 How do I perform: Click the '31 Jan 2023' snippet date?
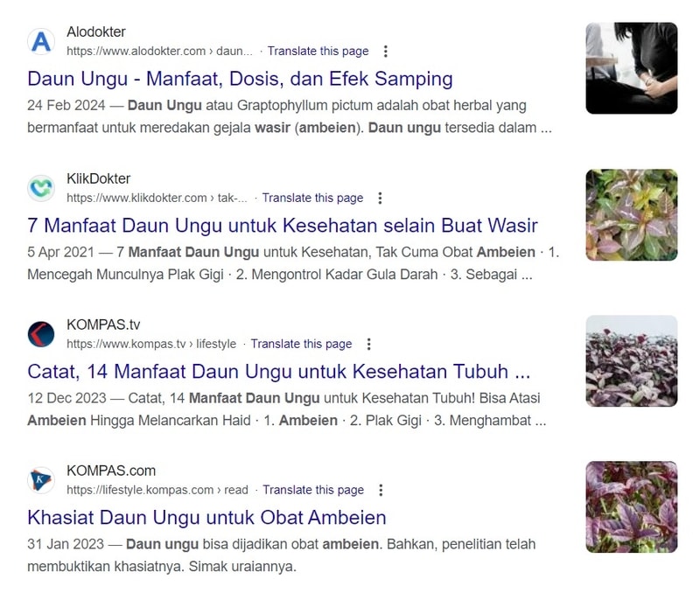[x=66, y=544]
